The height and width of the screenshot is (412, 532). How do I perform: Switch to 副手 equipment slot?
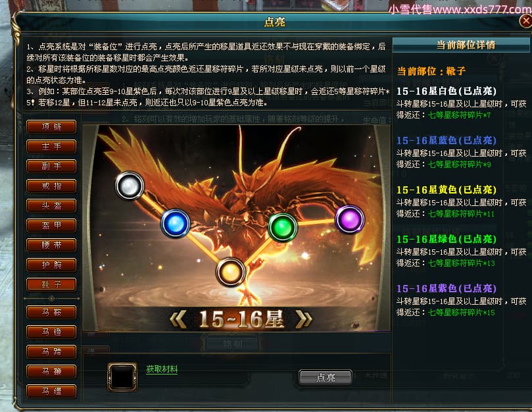click(x=51, y=166)
